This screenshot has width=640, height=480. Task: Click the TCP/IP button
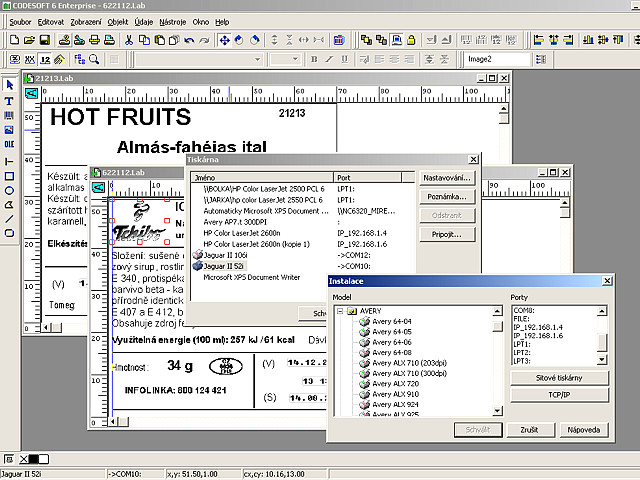559,395
